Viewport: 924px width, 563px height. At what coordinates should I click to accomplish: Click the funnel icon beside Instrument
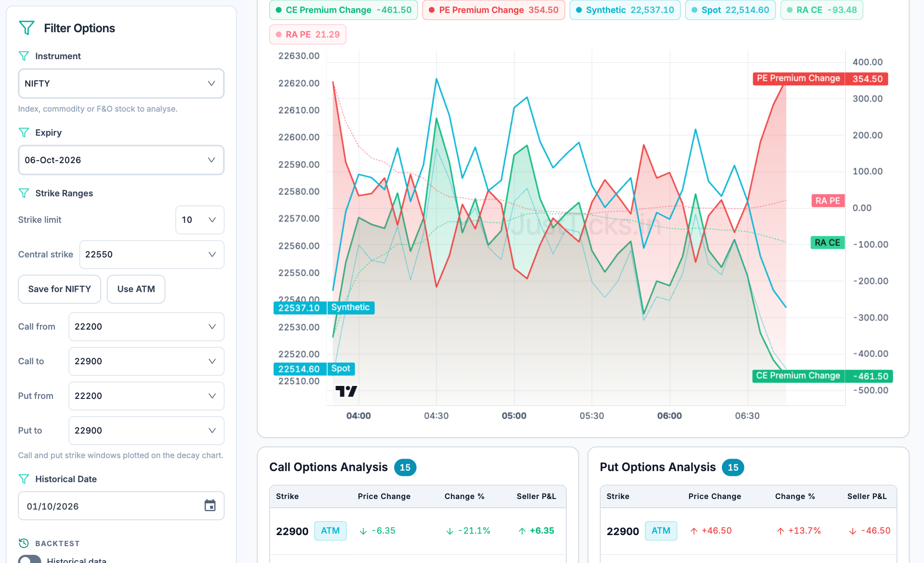click(24, 56)
